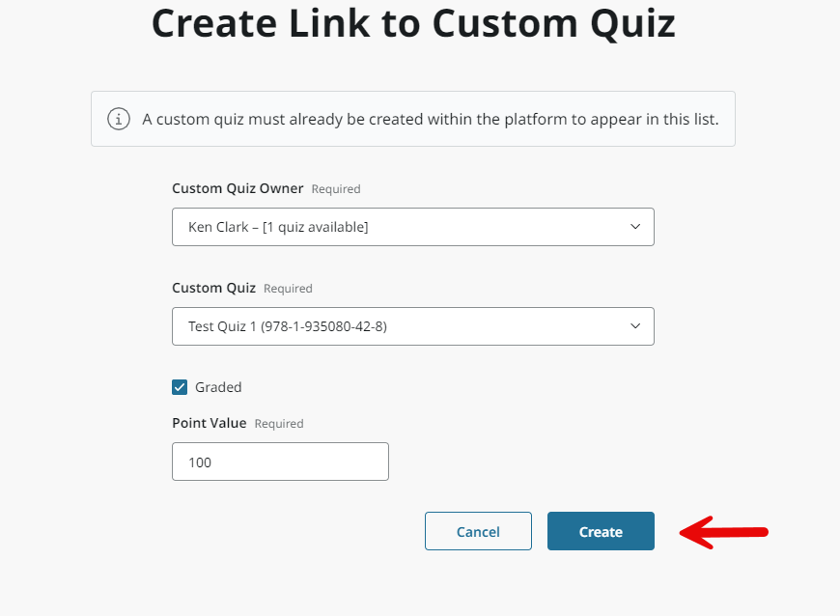Select the ISBN text 978-1-935080-42-8 in quiz dropdown

point(323,326)
